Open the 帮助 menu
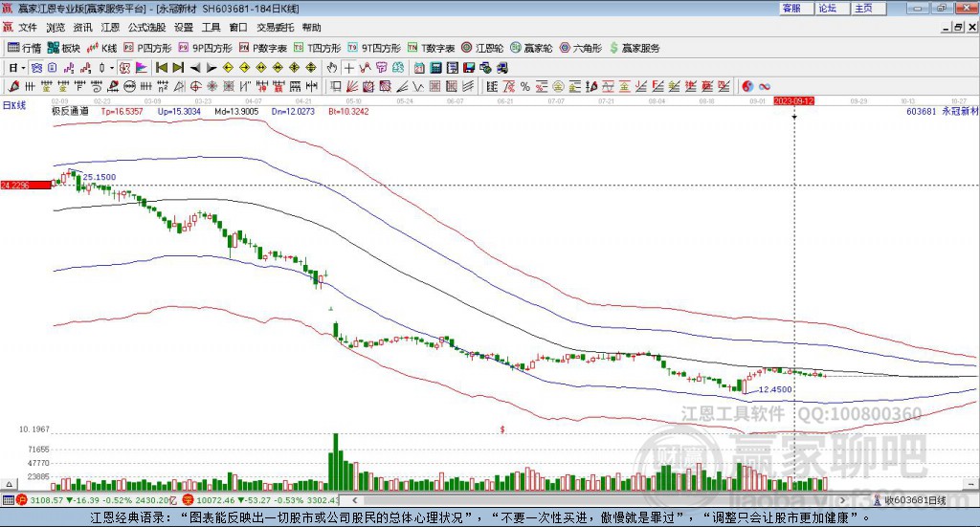Image resolution: width=980 pixels, height=527 pixels. [x=311, y=28]
